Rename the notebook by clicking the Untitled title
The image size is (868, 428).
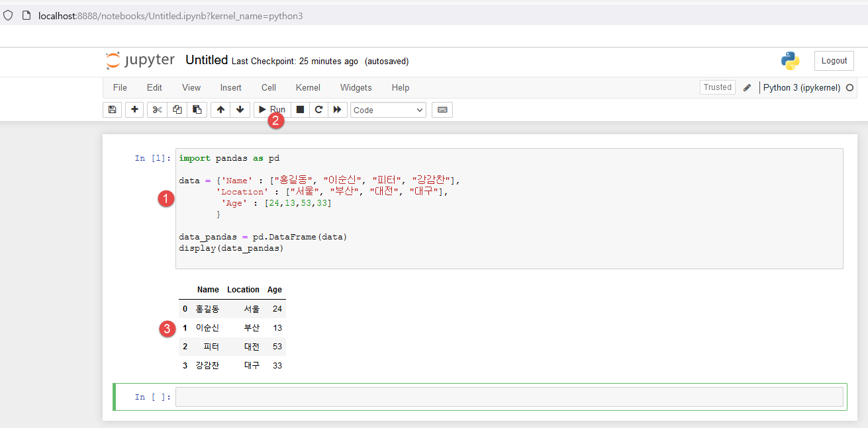[x=207, y=60]
